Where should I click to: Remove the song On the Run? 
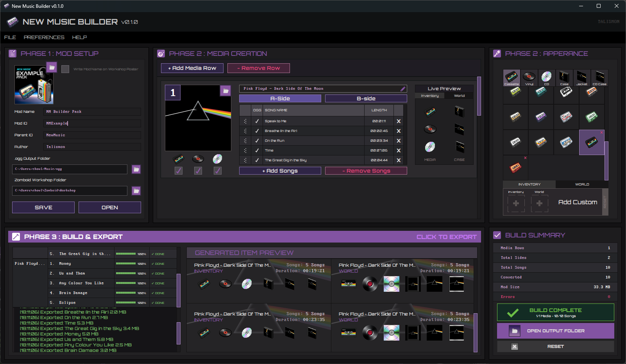[x=399, y=141]
